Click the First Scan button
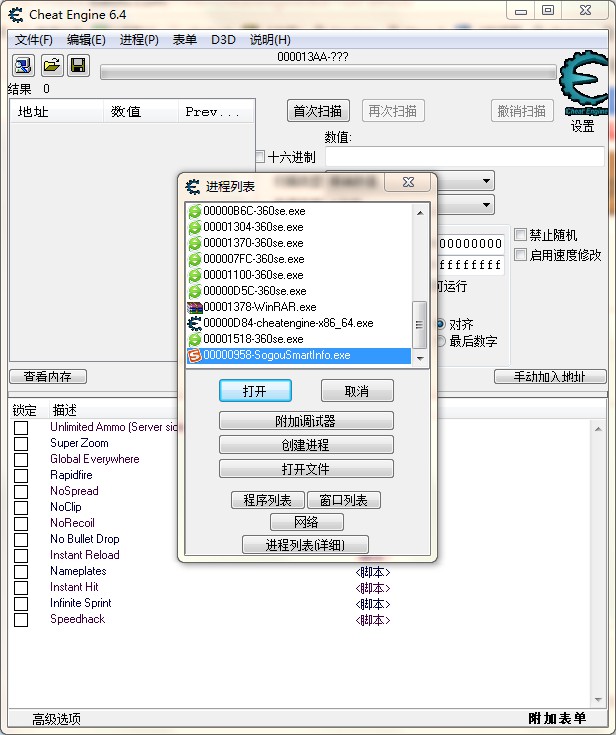This screenshot has width=616, height=735. [318, 111]
